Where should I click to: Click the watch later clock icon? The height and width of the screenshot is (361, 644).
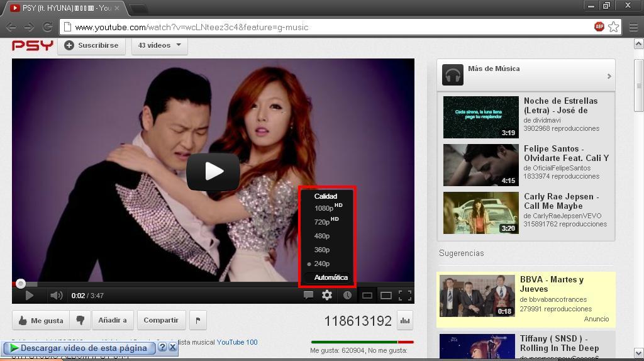click(347, 296)
